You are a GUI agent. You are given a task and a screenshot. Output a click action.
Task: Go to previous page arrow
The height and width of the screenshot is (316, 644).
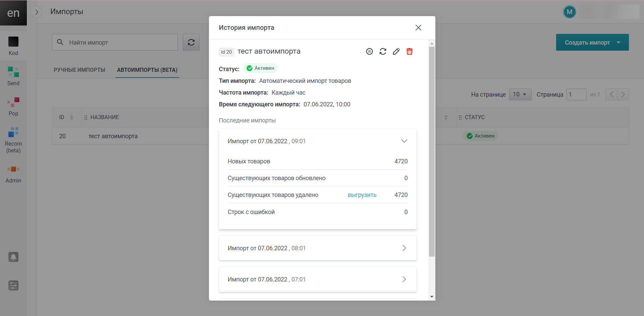[x=611, y=94]
